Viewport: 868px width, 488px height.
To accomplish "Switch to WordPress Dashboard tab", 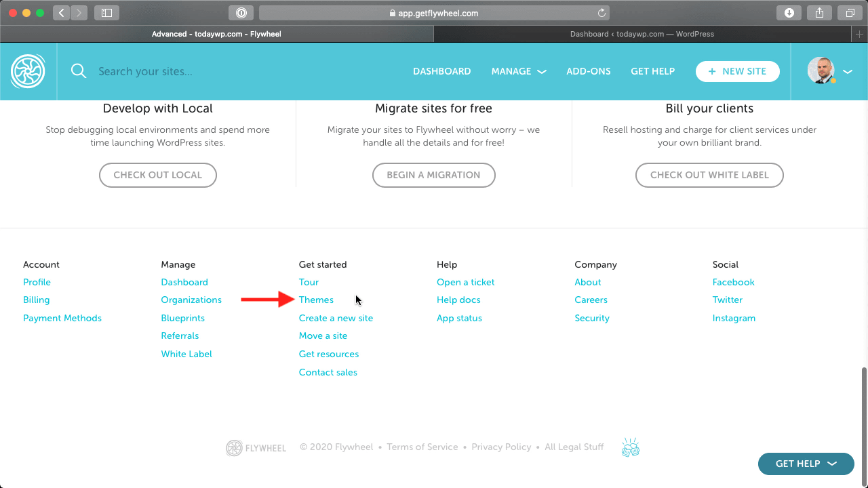I will [x=642, y=34].
